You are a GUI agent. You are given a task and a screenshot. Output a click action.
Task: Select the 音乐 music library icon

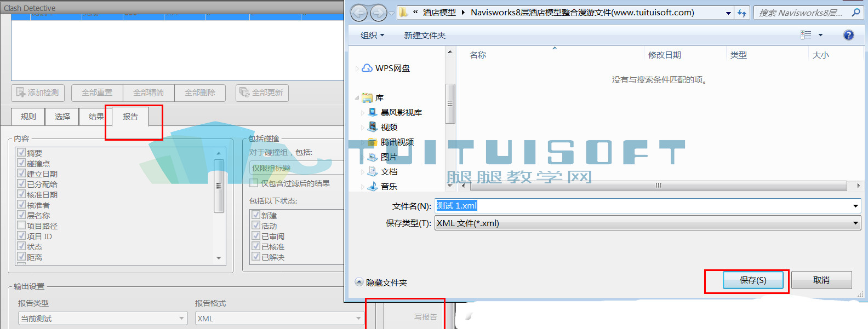pos(373,186)
